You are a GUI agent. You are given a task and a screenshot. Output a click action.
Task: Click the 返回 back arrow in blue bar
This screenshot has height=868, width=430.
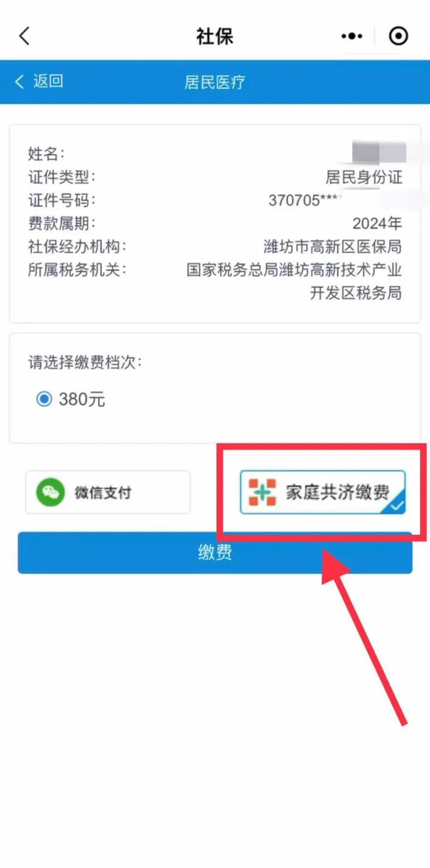pos(19,82)
